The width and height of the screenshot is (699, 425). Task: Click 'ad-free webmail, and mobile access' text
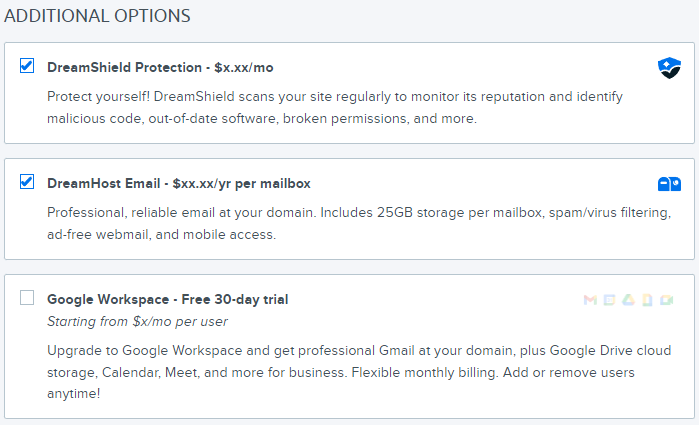click(x=161, y=235)
